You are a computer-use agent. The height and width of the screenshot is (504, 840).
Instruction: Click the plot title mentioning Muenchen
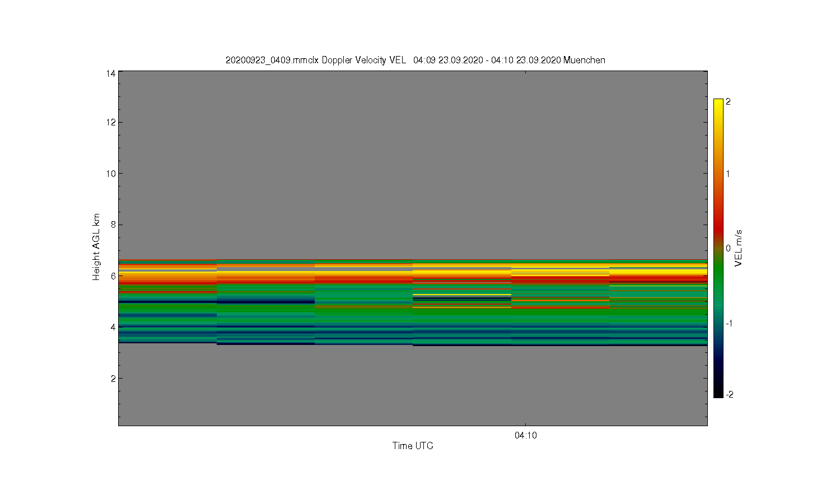(x=415, y=60)
